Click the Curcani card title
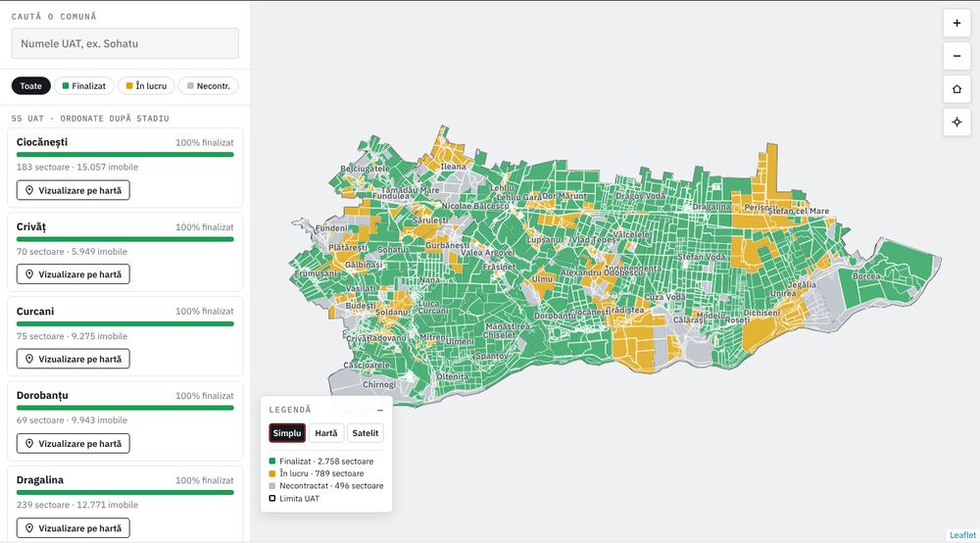 point(35,311)
